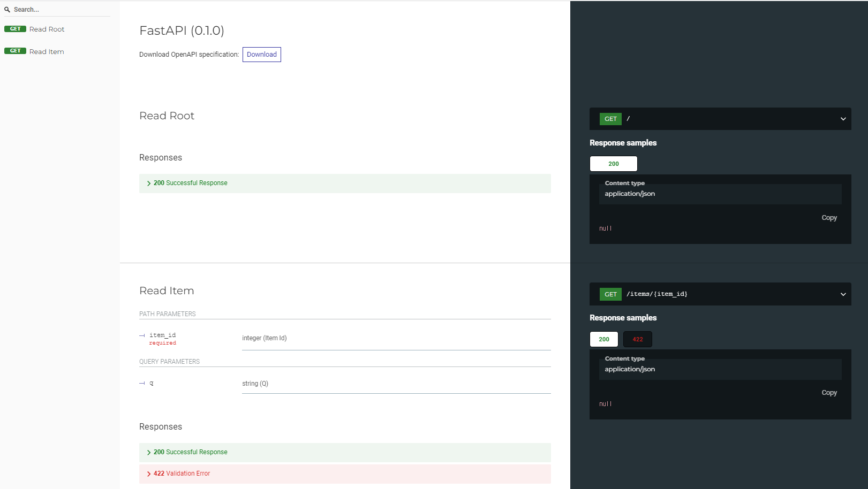The image size is (868, 489).
Task: Click the green GET badge for / endpoint
Action: (x=610, y=119)
